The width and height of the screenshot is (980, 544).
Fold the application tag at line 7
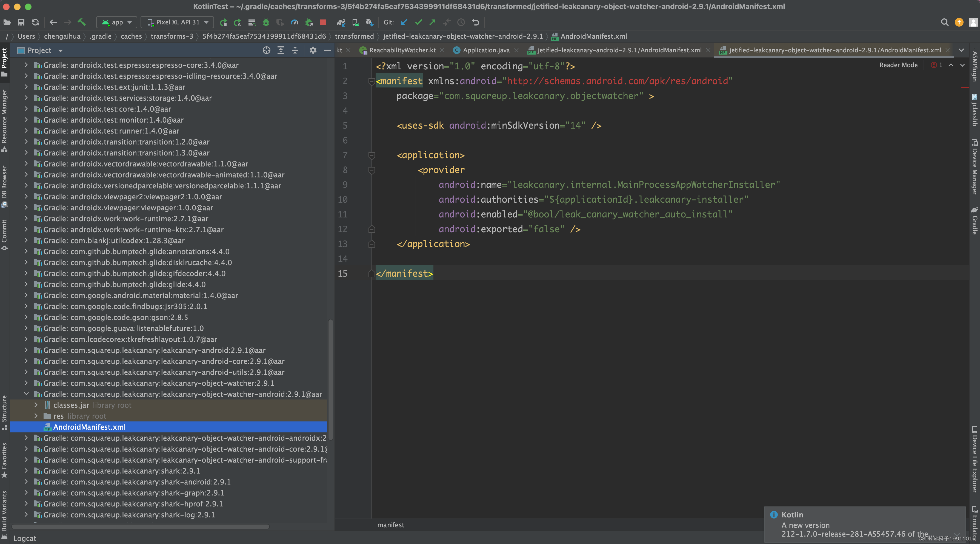click(x=372, y=155)
